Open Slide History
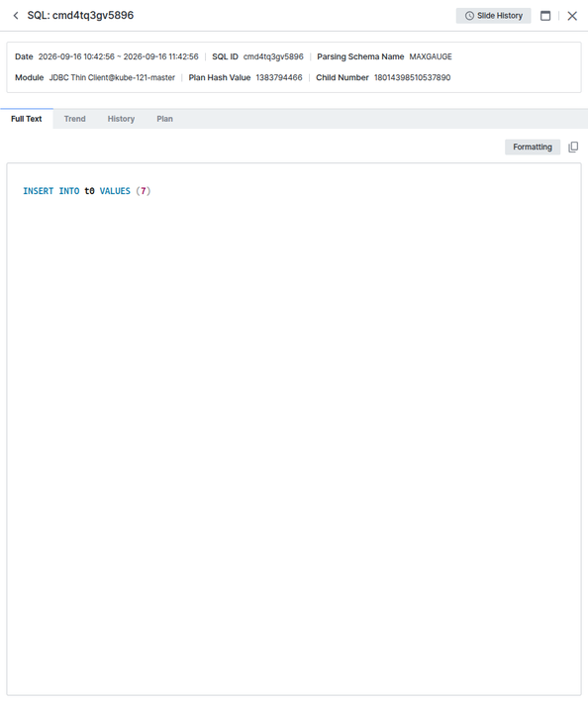 click(x=493, y=16)
